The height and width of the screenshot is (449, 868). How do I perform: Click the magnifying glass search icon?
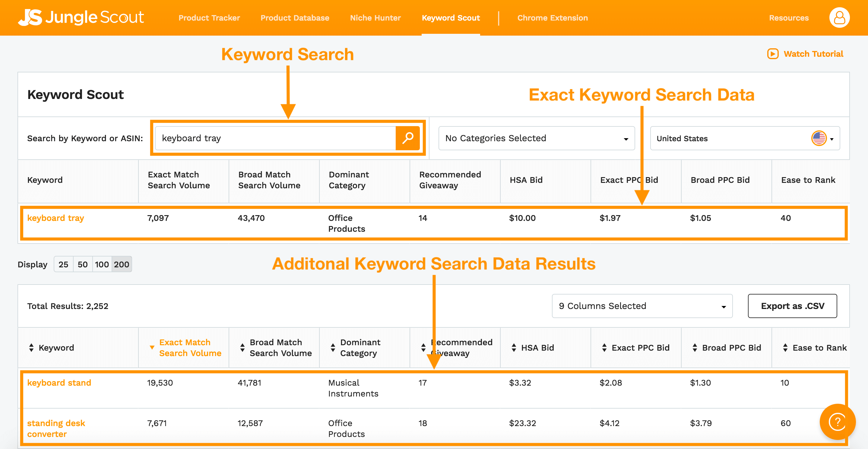pyautogui.click(x=408, y=138)
